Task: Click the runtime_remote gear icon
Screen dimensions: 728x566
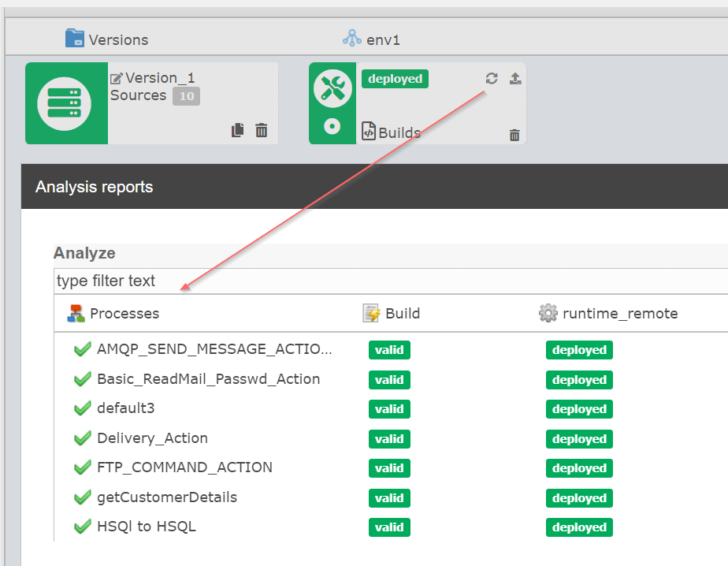Action: (x=548, y=313)
